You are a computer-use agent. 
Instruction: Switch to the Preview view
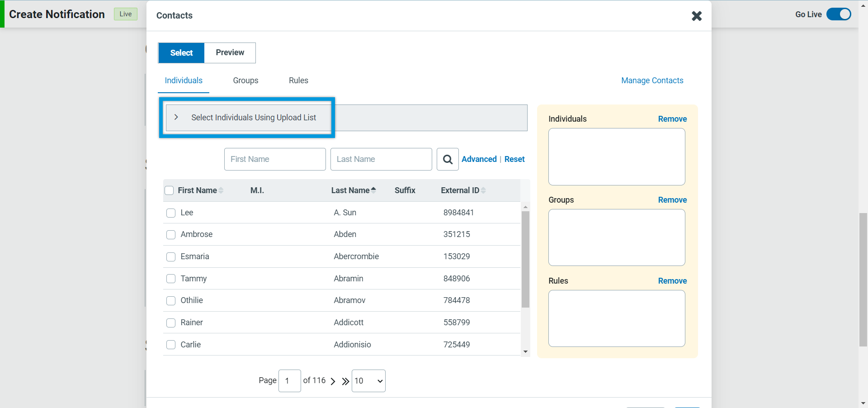click(230, 53)
